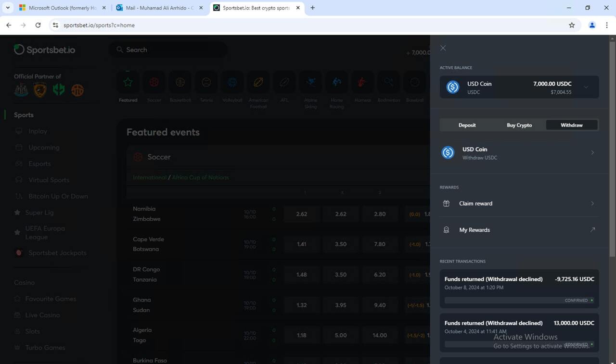This screenshot has height=364, width=616.
Task: Click the Africa Cup of Nations link
Action: click(200, 177)
